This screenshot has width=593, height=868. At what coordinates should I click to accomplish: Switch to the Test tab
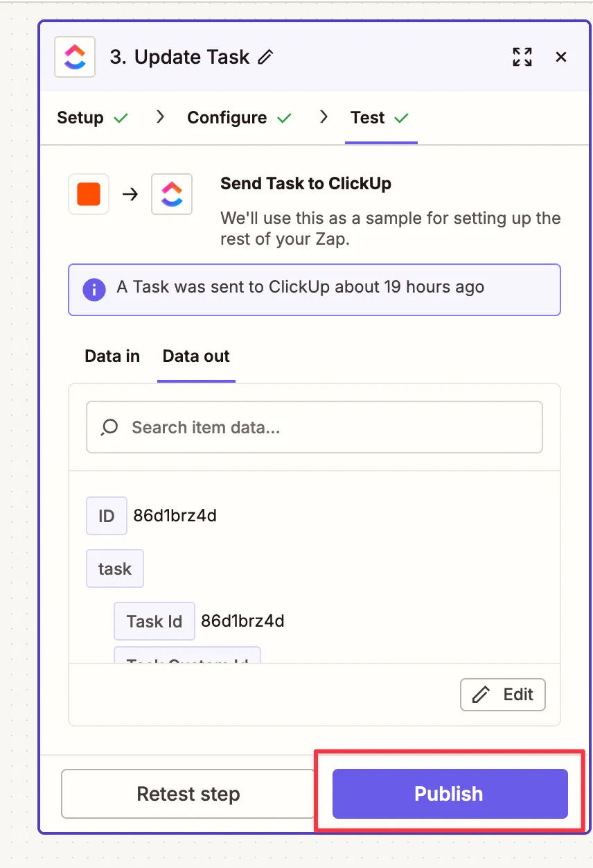click(368, 118)
